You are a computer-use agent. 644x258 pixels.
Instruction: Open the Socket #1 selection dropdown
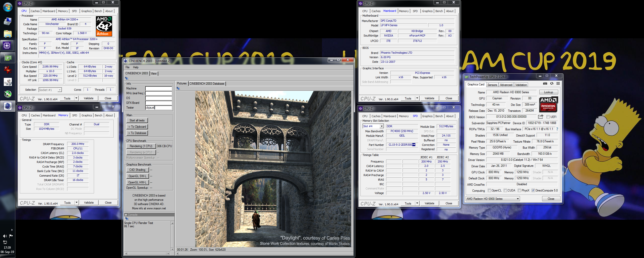click(x=50, y=90)
